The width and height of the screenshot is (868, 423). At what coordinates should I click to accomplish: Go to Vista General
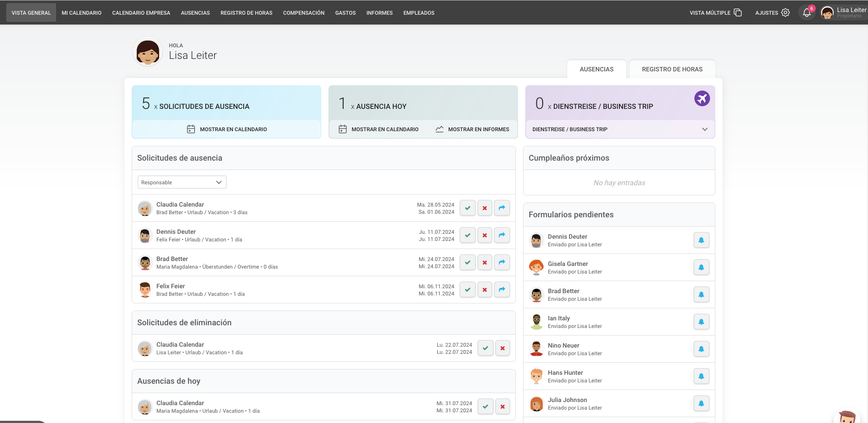pyautogui.click(x=31, y=12)
